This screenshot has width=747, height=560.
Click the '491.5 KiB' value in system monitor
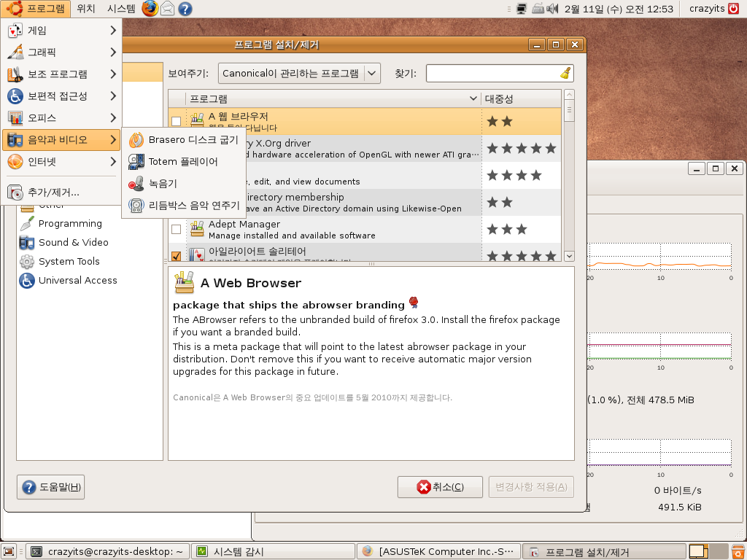(680, 507)
